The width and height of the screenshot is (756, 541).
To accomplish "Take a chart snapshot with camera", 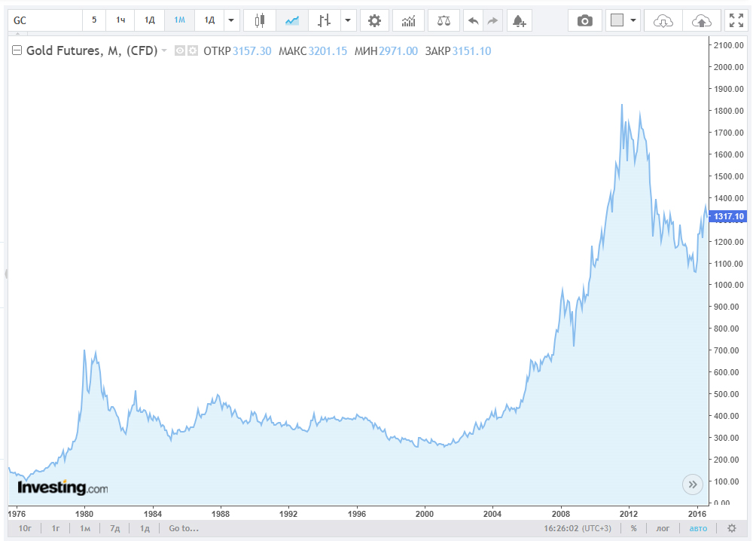I will [585, 20].
